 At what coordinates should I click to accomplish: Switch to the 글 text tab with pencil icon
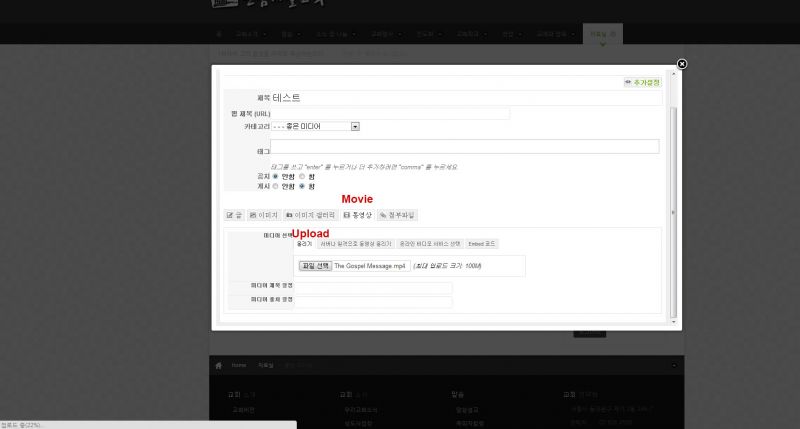[234, 215]
